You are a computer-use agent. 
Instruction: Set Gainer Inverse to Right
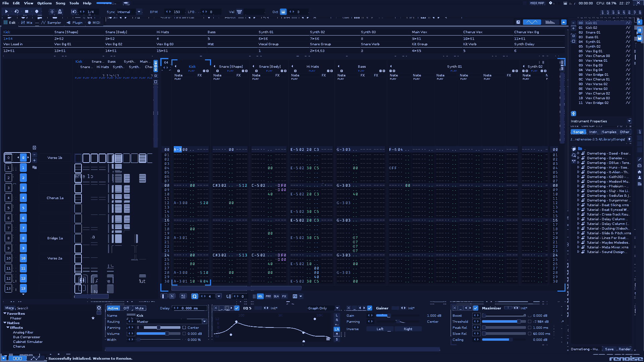tap(408, 329)
